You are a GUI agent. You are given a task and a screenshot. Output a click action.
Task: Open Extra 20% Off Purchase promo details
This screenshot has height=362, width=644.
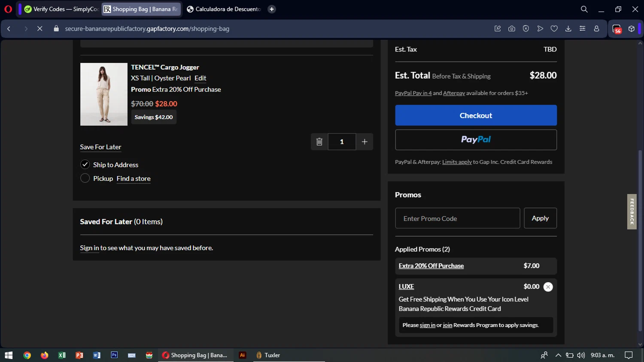click(431, 266)
